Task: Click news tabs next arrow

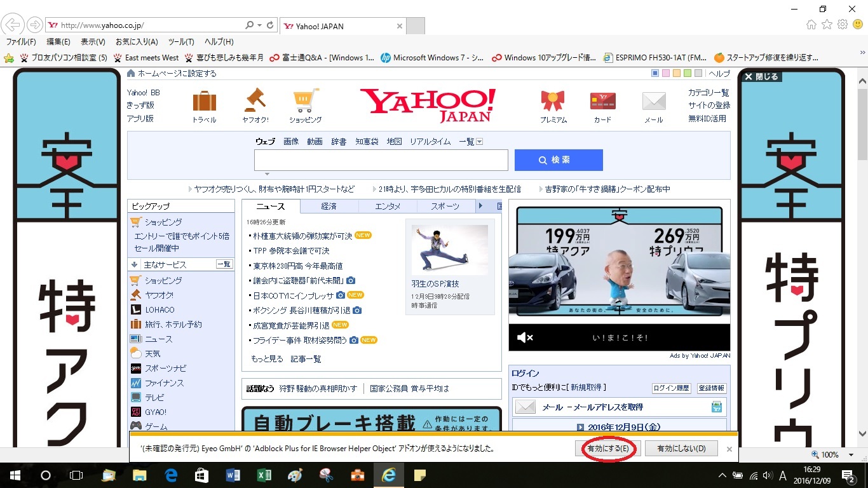Action: pos(481,206)
